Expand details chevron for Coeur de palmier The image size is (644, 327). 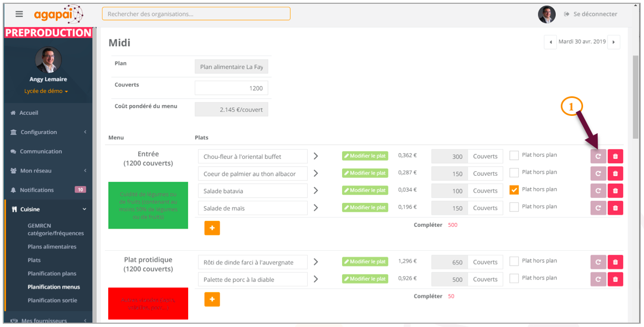click(x=316, y=174)
